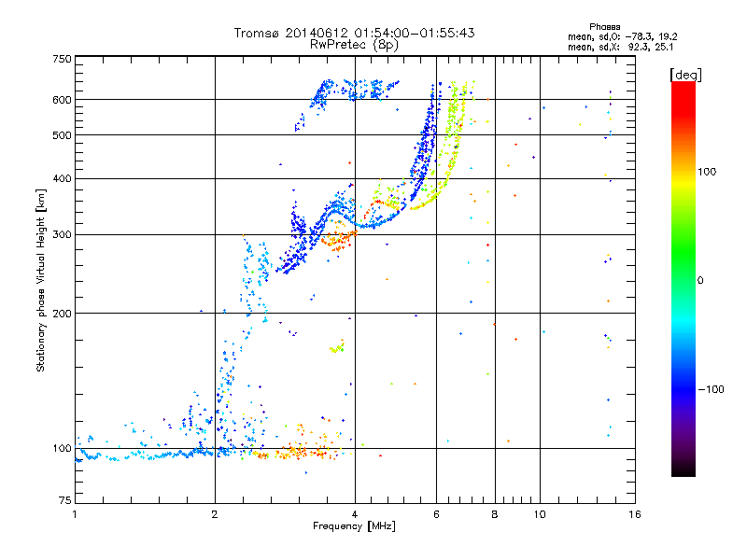The height and width of the screenshot is (560, 747).
Task: Click 'Stationary phase Virtual Height [km]' axis title
Action: tap(41, 280)
